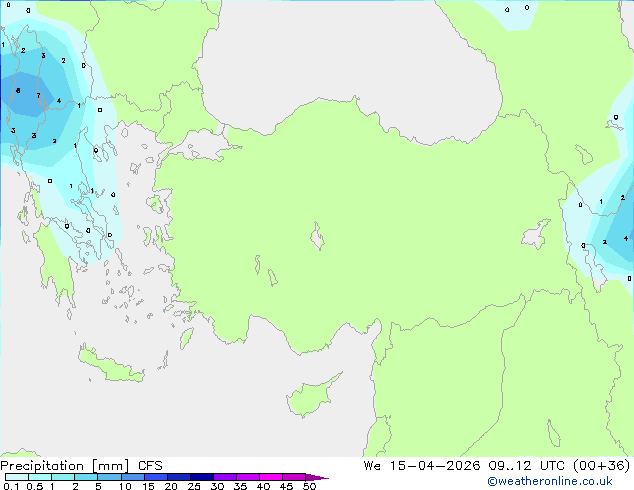Click the 'CFS' model label
634x490 pixels.
coord(150,466)
